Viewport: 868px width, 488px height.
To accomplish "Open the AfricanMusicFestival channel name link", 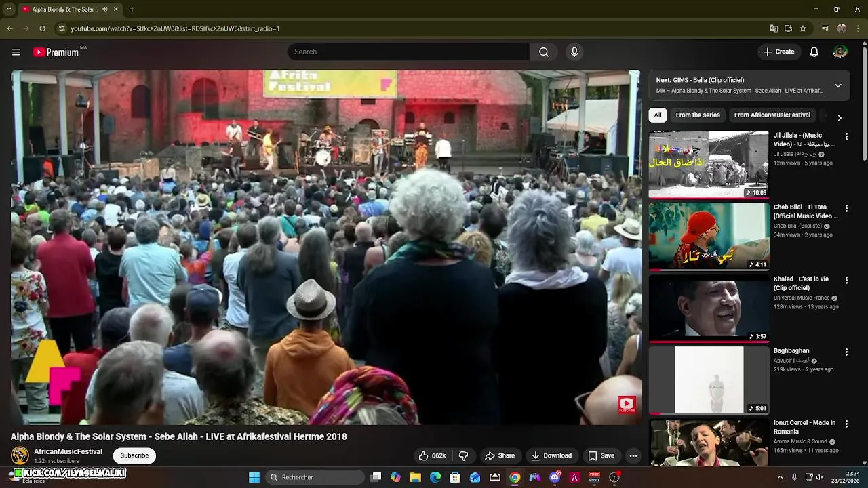I will (x=68, y=451).
